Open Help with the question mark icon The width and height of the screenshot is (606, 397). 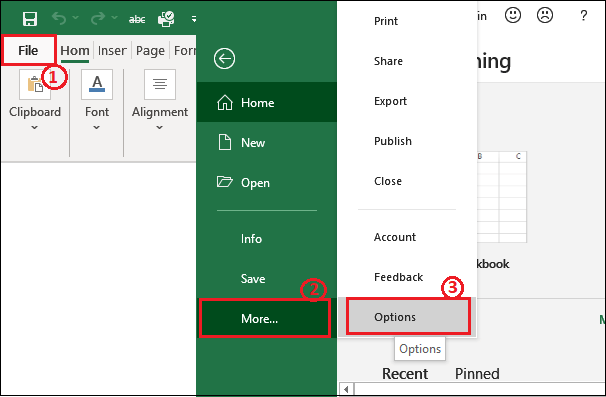pos(584,16)
